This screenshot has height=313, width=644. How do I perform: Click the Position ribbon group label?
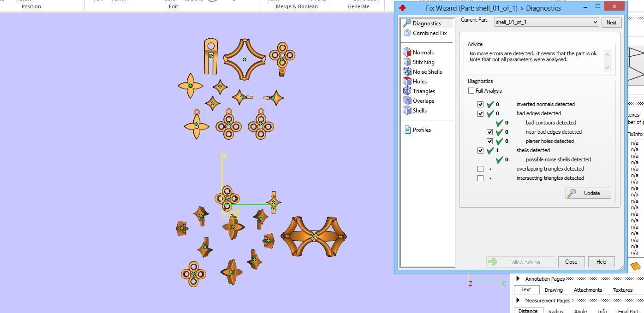point(31,6)
